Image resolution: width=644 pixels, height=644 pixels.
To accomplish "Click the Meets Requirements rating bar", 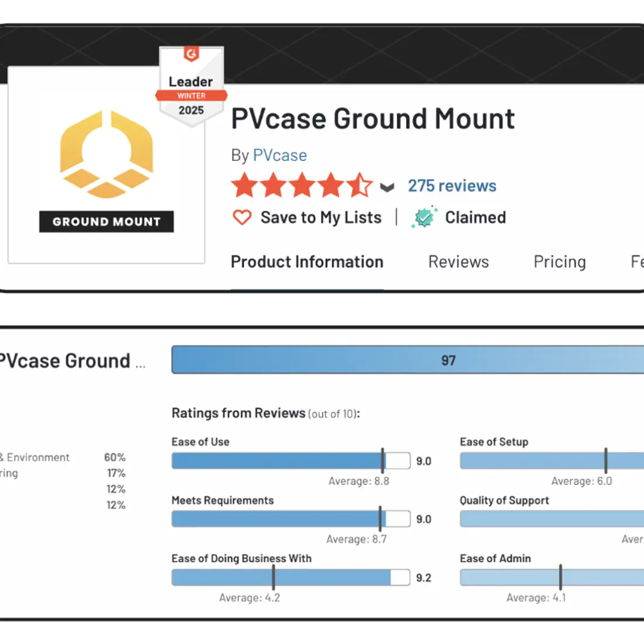I will tap(291, 519).
